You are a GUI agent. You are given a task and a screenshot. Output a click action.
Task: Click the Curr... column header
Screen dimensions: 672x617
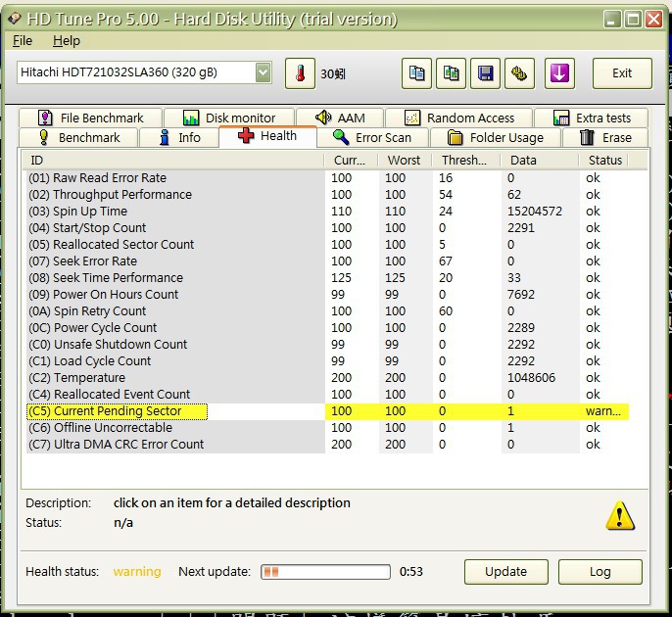pyautogui.click(x=351, y=161)
